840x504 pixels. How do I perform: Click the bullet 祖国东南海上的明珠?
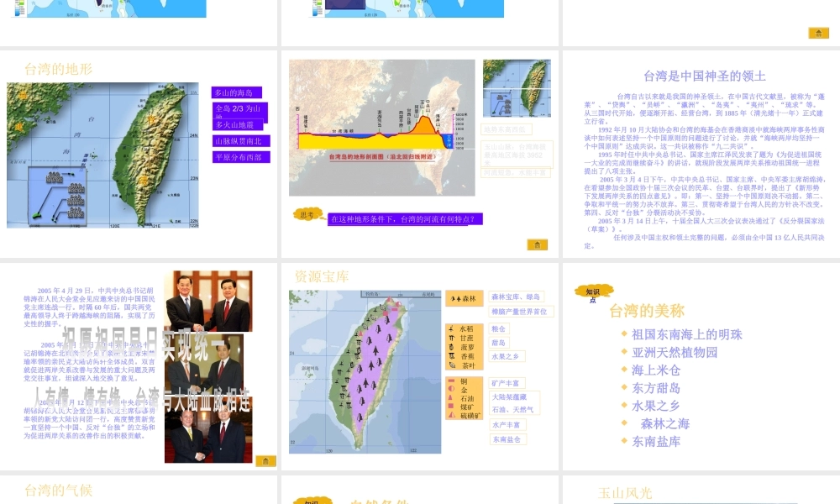coord(687,335)
